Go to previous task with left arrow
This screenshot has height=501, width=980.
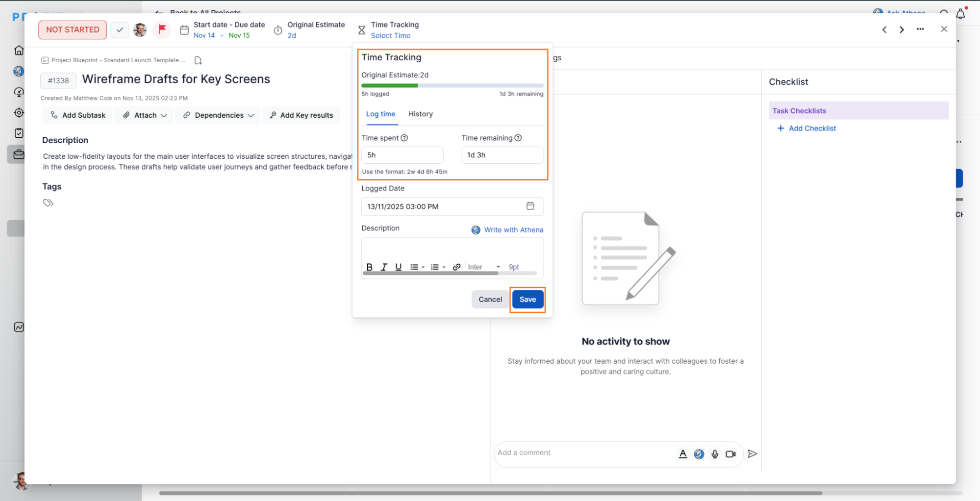click(x=884, y=29)
